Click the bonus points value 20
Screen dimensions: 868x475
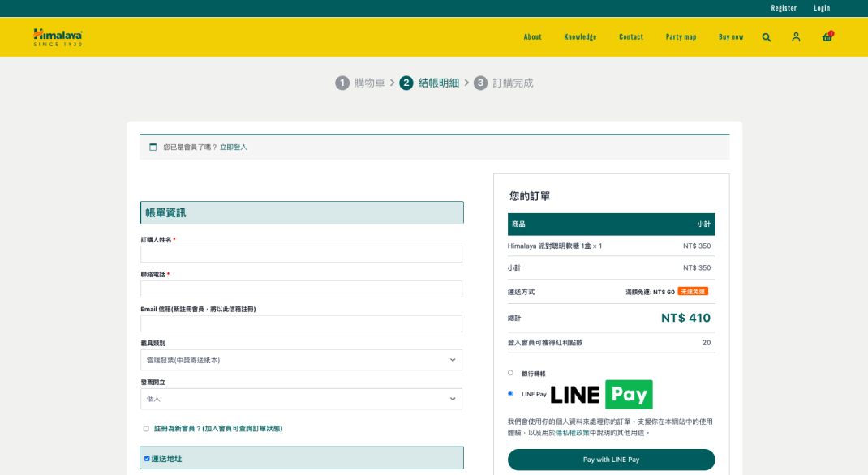(707, 343)
